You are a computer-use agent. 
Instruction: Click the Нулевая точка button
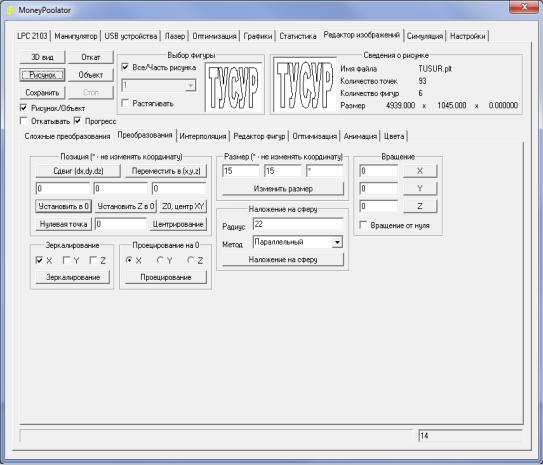pos(63,224)
